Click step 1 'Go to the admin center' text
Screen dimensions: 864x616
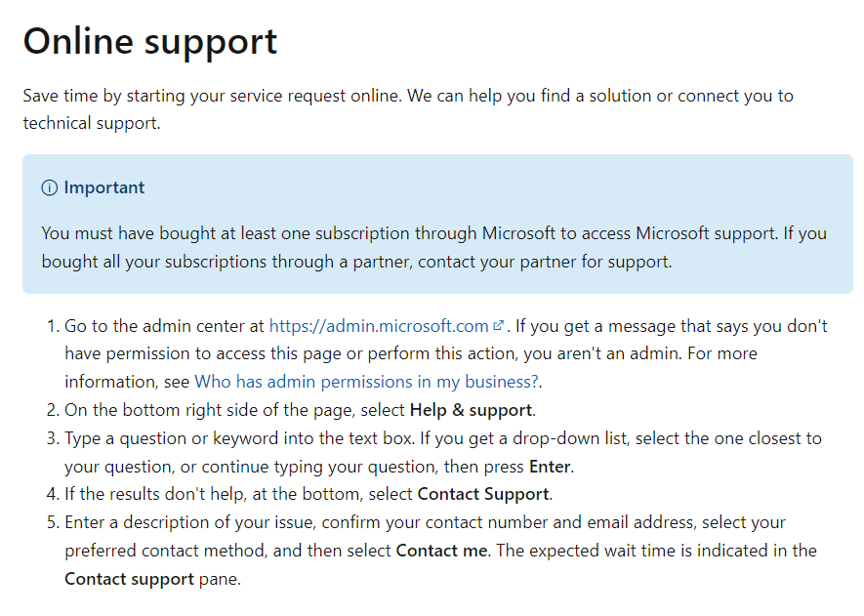[164, 326]
